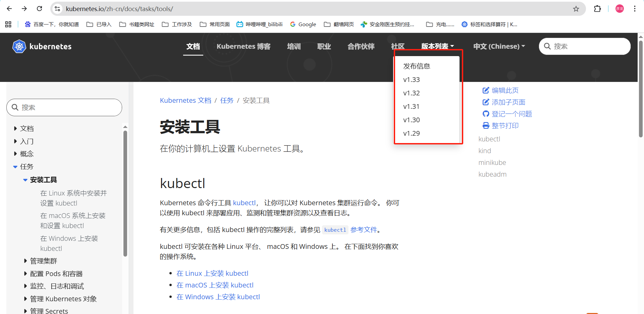The width and height of the screenshot is (644, 314).
Task: Open the bilibili bookmark
Action: click(x=260, y=24)
